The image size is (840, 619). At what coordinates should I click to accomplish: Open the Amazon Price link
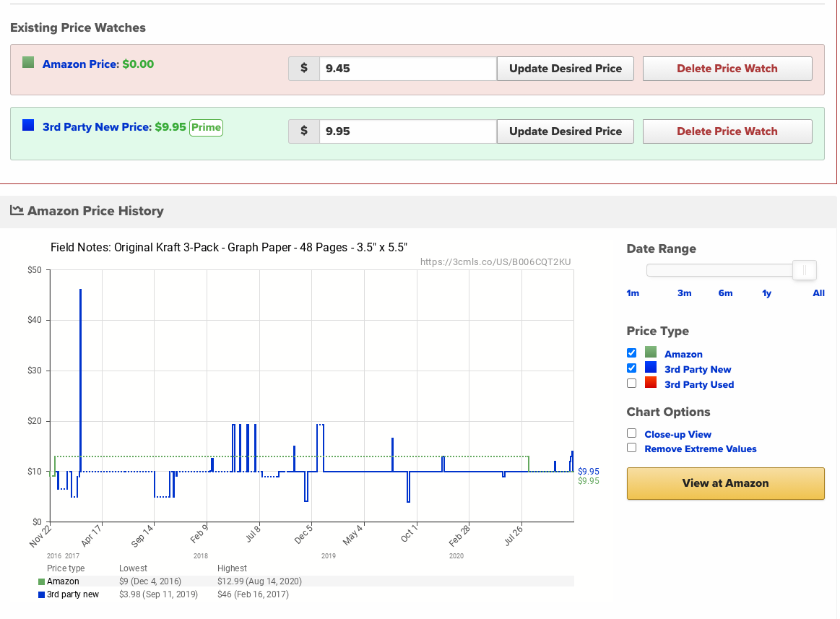click(x=80, y=64)
